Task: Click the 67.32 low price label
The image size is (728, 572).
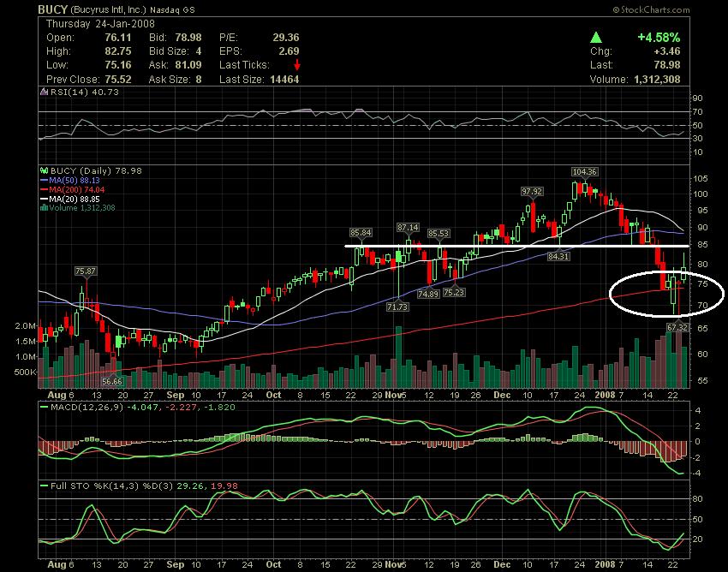Action: point(677,328)
